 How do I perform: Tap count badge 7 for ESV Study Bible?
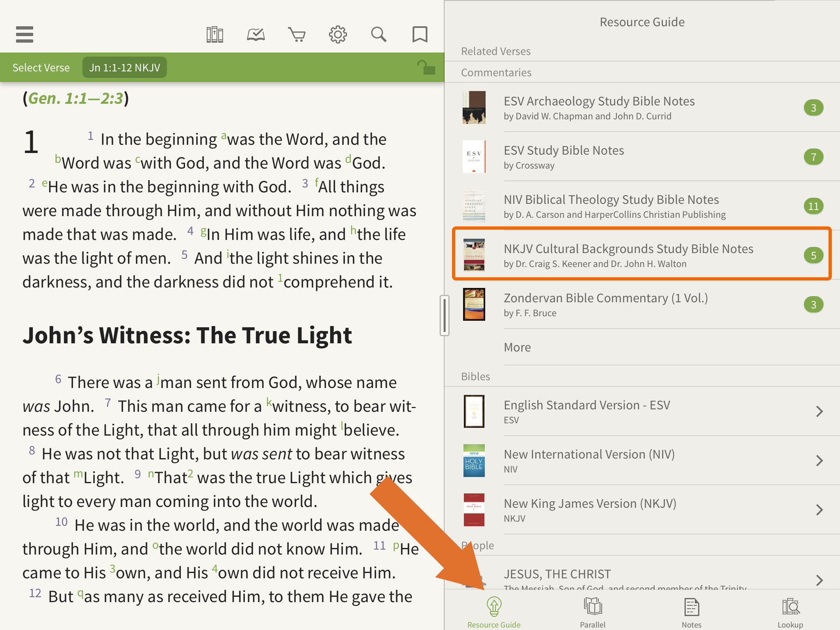coord(813,157)
